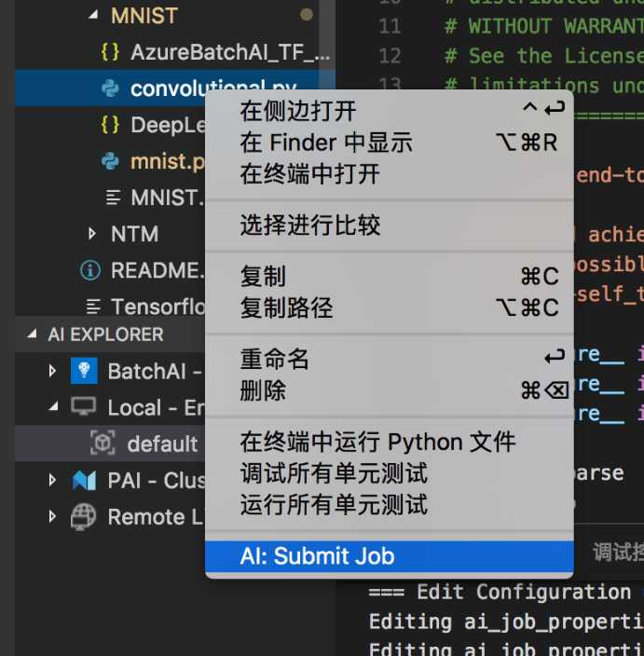Click the Python icon next to convolutional.py
644x656 pixels.
(x=110, y=89)
